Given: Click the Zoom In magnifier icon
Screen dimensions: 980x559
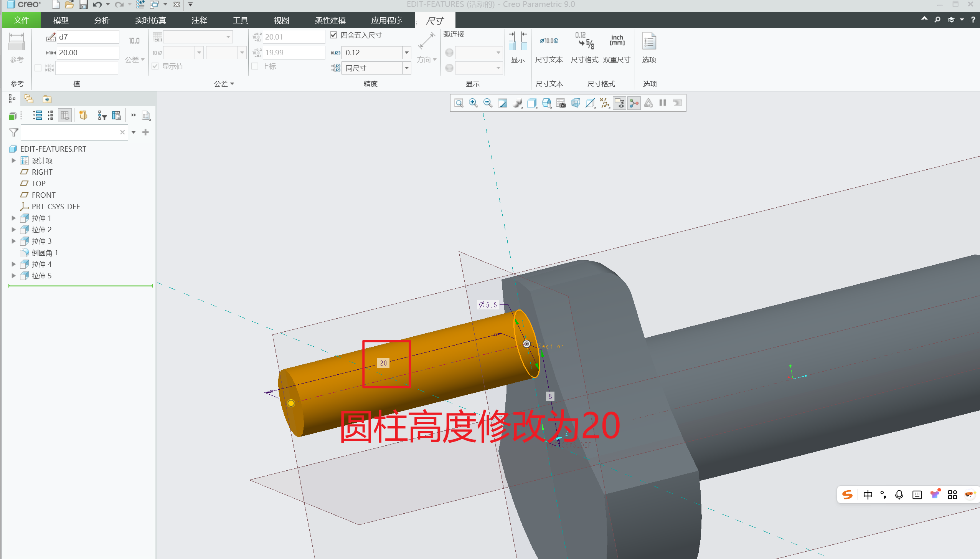Looking at the screenshot, I should [x=473, y=103].
